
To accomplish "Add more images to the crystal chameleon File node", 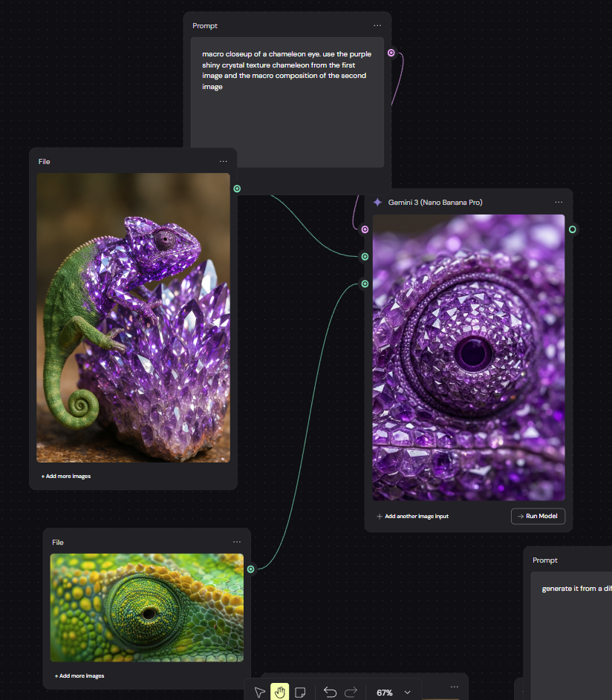I will pyautogui.click(x=66, y=477).
